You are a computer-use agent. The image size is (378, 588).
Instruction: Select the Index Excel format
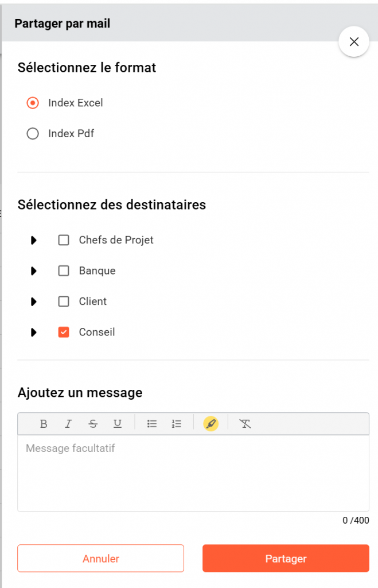point(33,103)
